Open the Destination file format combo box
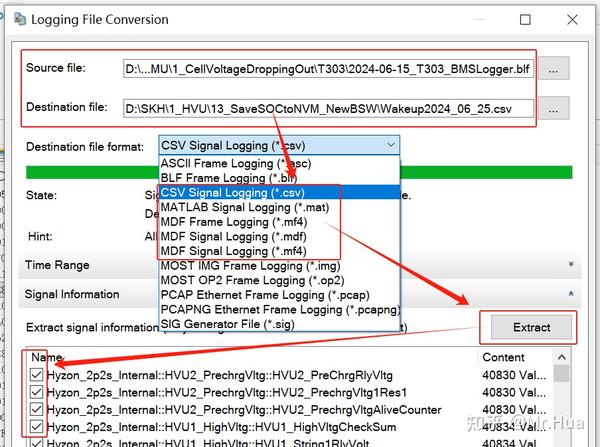600x447 pixels. click(279, 145)
